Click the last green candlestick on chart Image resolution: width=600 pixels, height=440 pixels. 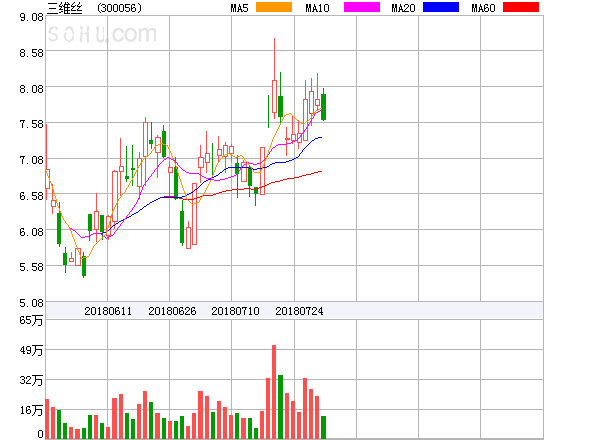323,106
